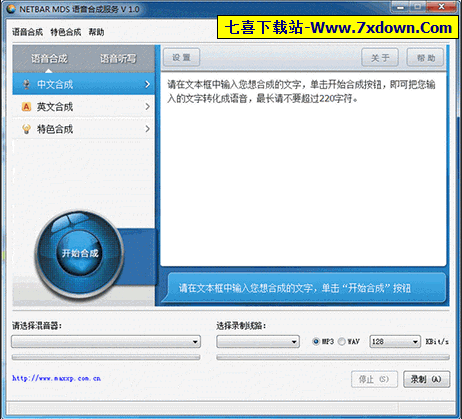Click the mixer volume slider bar

106,357
